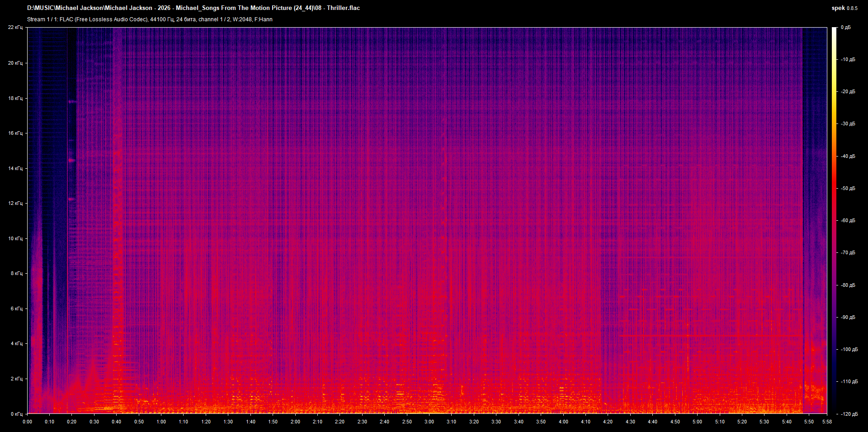Image resolution: width=868 pixels, height=432 pixels.
Task: Click the 2:30 time axis label
Action: tap(362, 422)
